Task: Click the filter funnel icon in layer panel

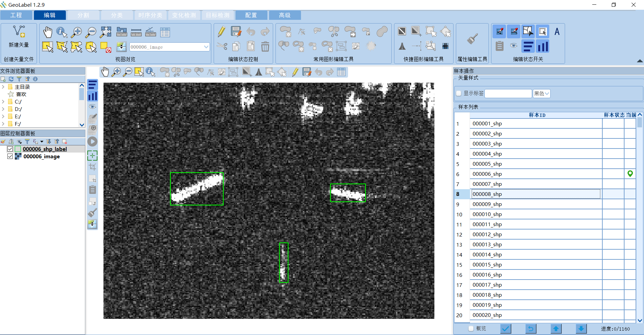Action: (x=27, y=141)
